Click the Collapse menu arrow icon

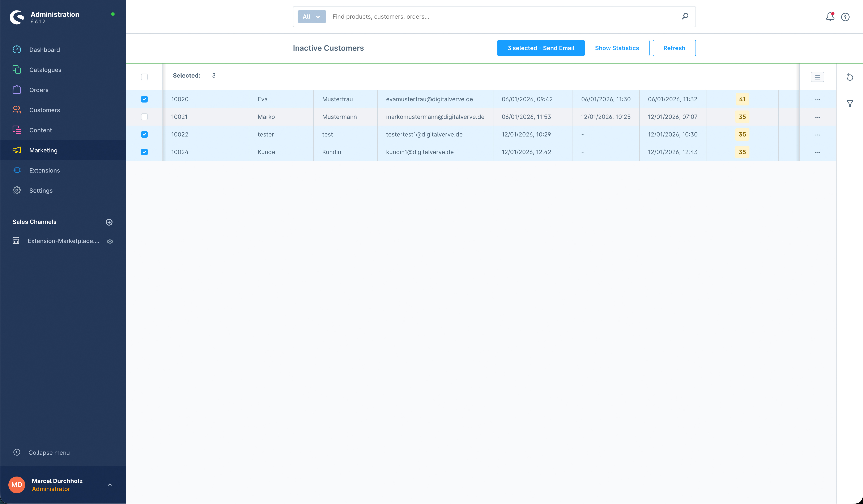tap(16, 452)
